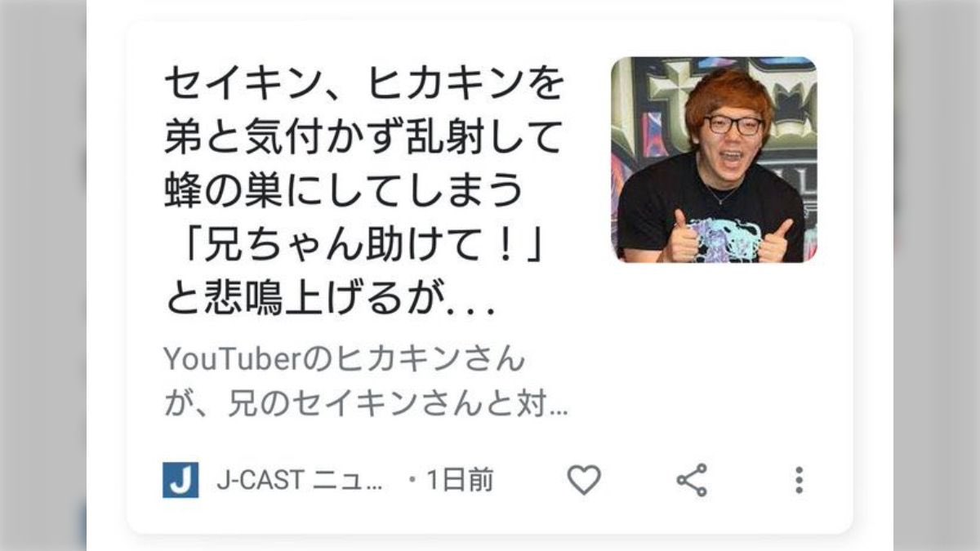Click white margin right of the card
980x551 pixels.
click(873, 275)
